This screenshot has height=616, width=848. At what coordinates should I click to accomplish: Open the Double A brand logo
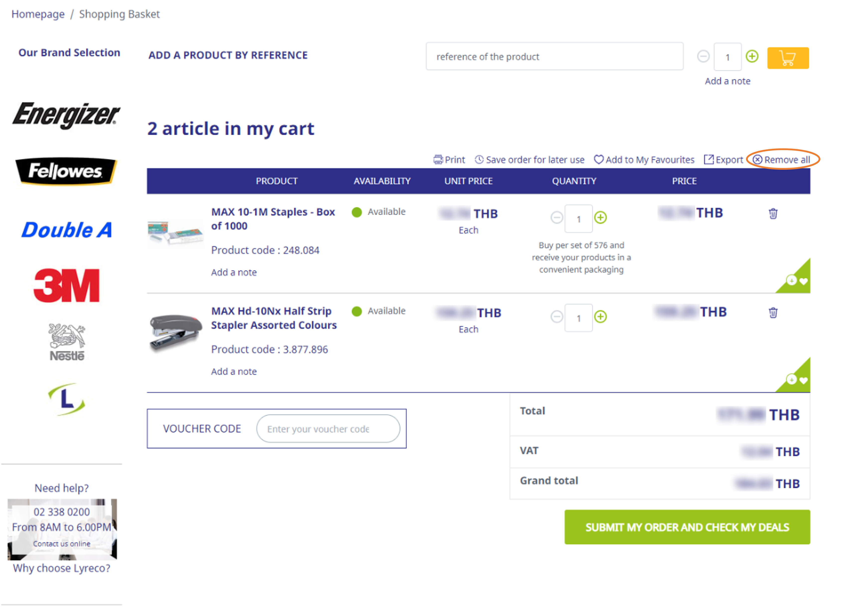[66, 230]
